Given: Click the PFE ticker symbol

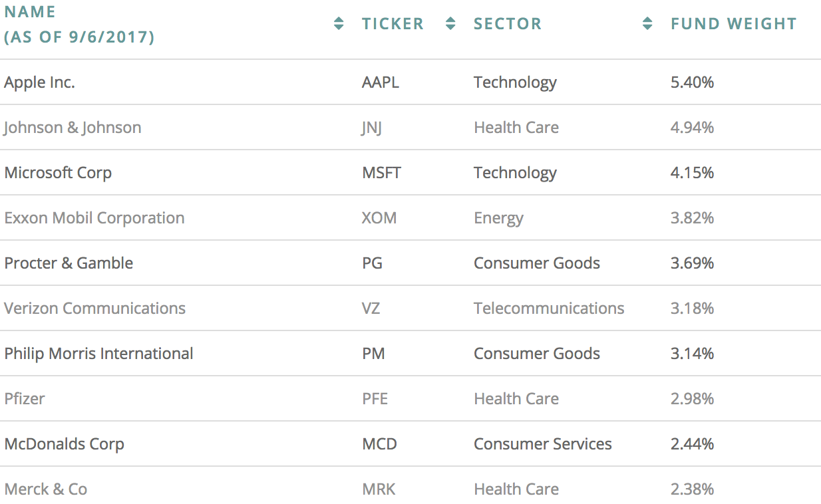Looking at the screenshot, I should pos(375,399).
